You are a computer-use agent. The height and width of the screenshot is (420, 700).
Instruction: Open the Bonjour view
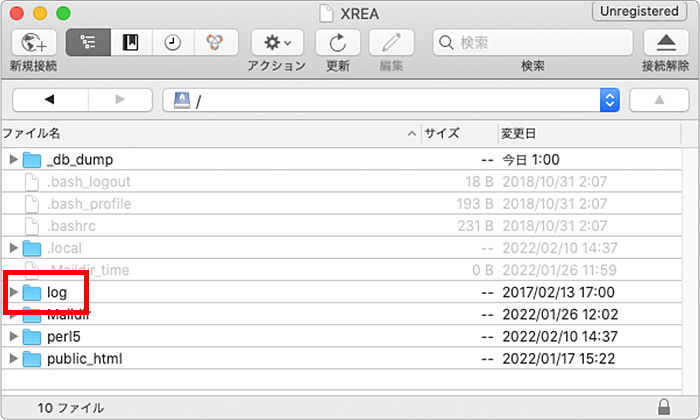[x=214, y=42]
